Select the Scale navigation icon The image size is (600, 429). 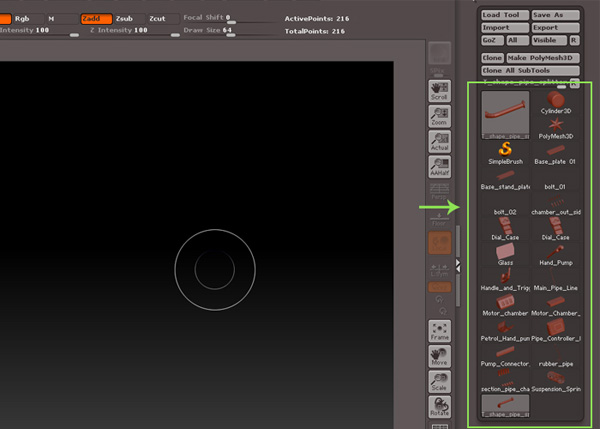[x=438, y=382]
